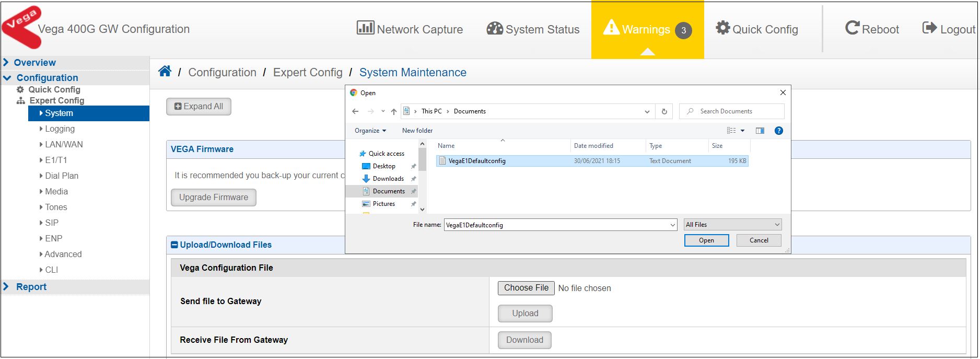Open Dial Plan in Expert Config tree
This screenshot has height=359, width=980.
coord(62,176)
